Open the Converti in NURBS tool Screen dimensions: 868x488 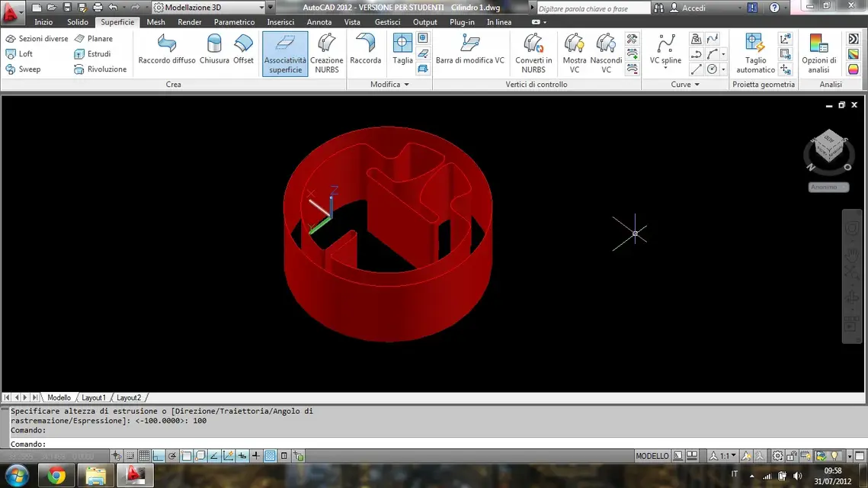pyautogui.click(x=533, y=53)
